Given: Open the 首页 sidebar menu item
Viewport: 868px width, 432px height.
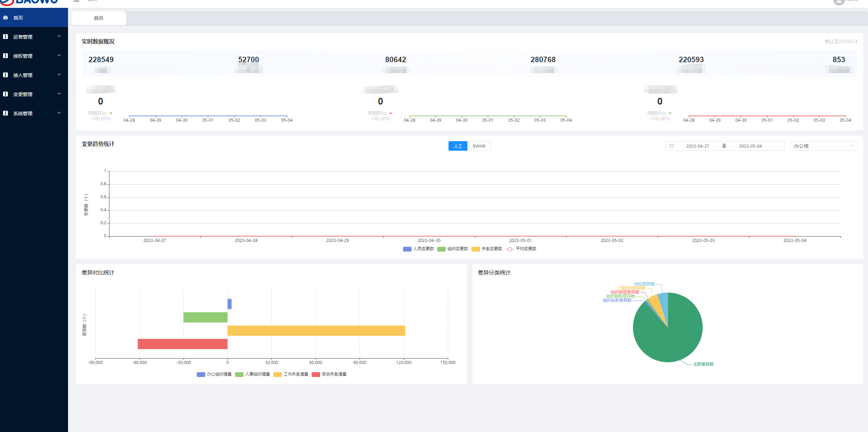Looking at the screenshot, I should pyautogui.click(x=34, y=17).
